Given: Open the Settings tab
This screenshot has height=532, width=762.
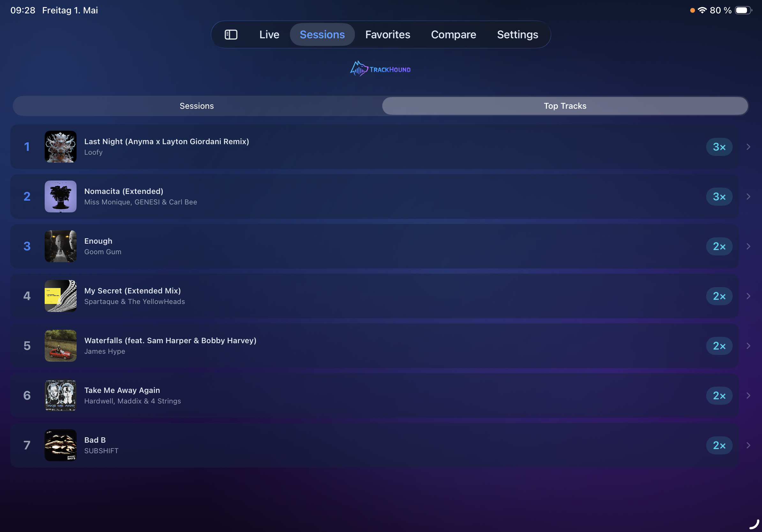Looking at the screenshot, I should click(517, 34).
